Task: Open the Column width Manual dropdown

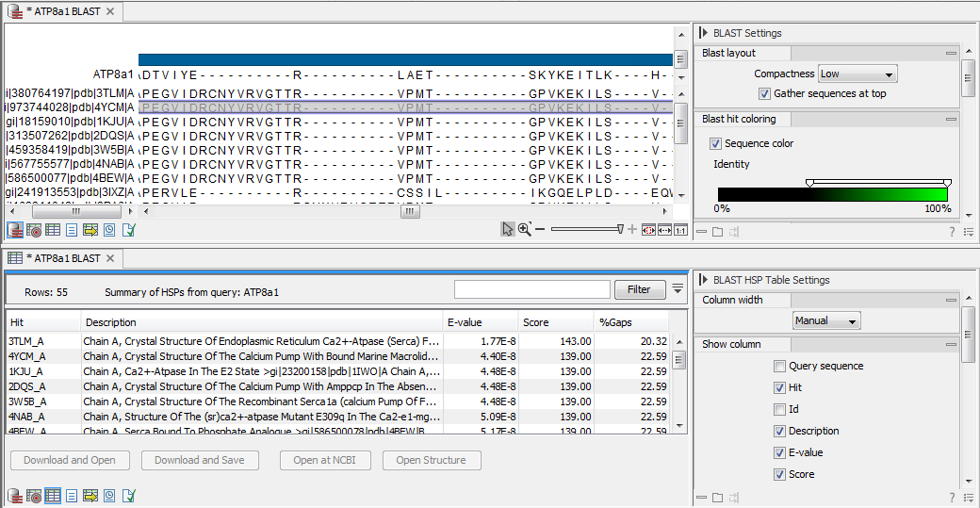Action: [826, 321]
